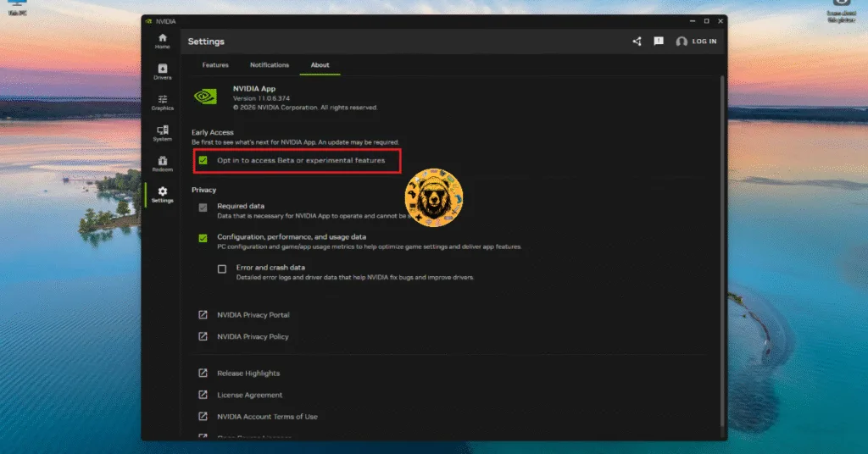The height and width of the screenshot is (454, 868).
Task: Open NVIDIA Account Terms of Use link
Action: click(x=267, y=417)
